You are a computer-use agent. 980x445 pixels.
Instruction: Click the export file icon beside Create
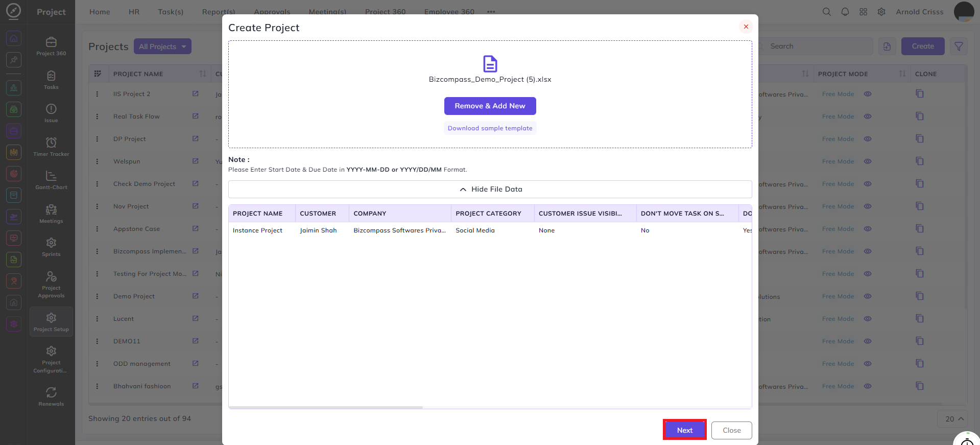(887, 46)
